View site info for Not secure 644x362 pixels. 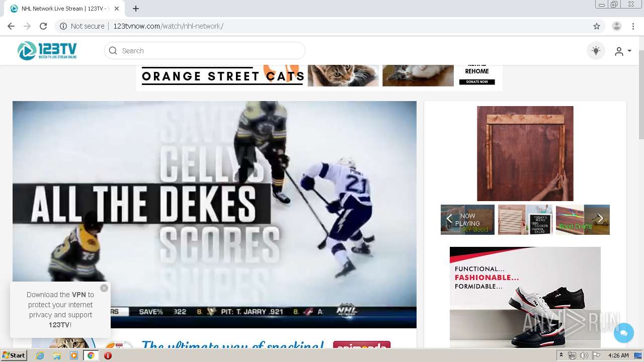point(82,26)
